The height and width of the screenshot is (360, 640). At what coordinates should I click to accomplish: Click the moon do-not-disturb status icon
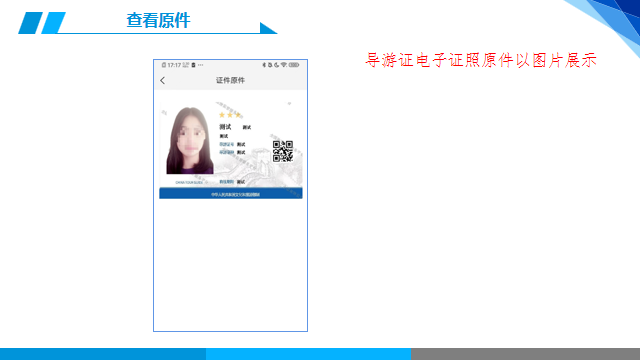(x=276, y=65)
